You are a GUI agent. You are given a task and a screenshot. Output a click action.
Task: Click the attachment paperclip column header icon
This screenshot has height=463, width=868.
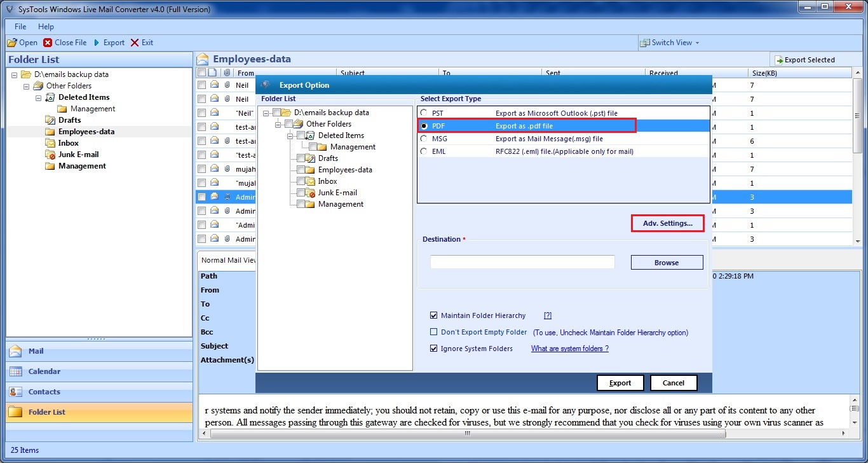(227, 73)
